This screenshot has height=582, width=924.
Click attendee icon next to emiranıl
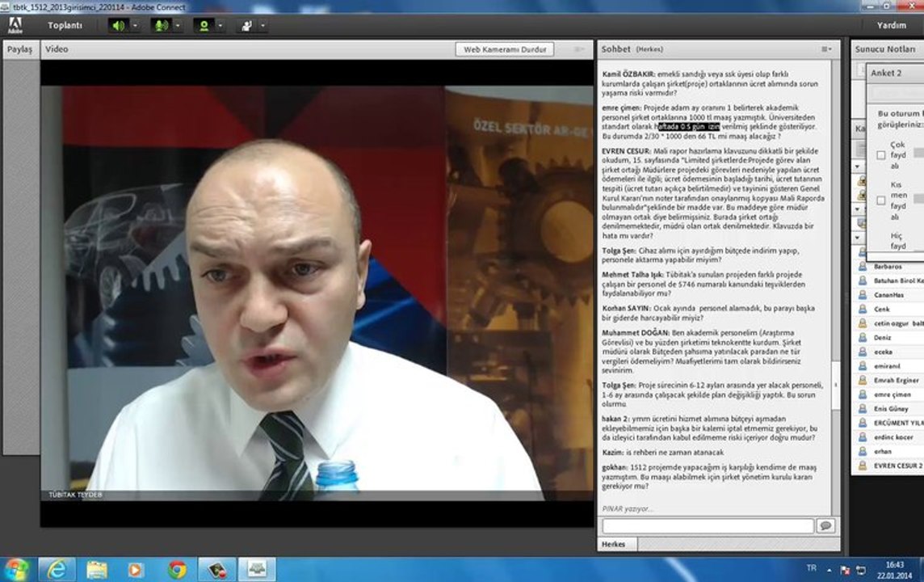[862, 366]
